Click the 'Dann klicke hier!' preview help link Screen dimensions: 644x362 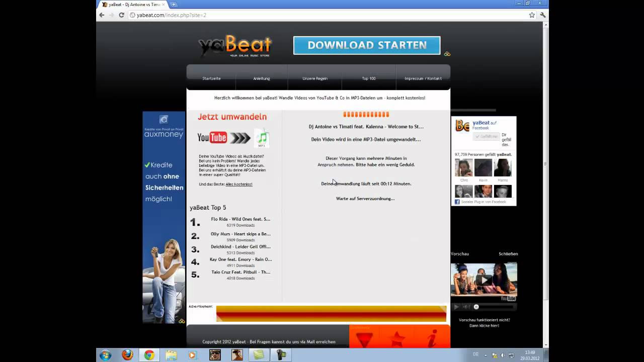(484, 326)
